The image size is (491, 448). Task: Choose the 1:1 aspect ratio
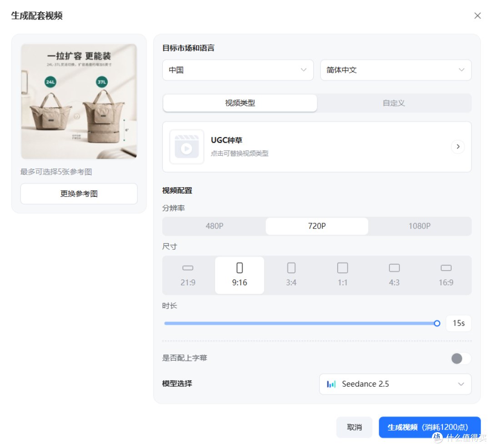click(x=343, y=275)
